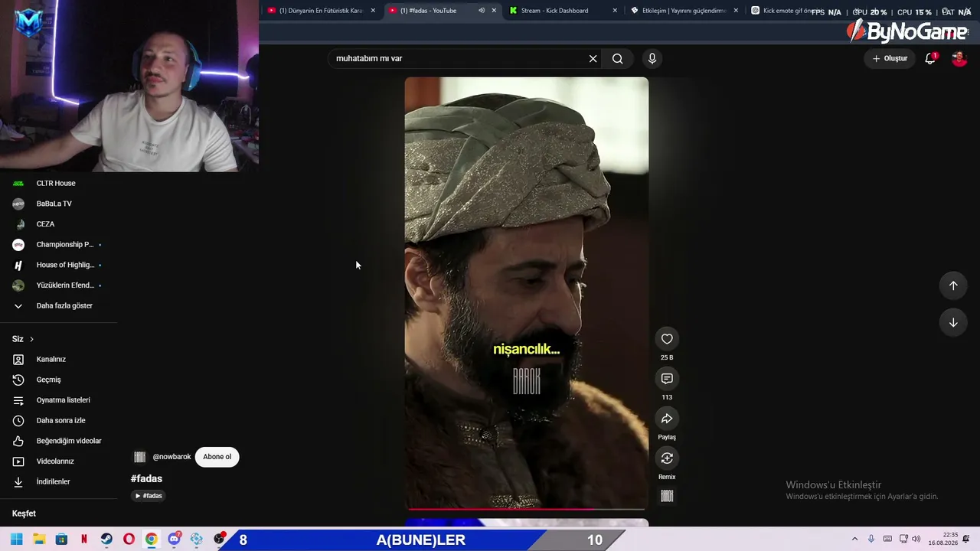Launch Netflix from the taskbar
This screenshot has height=551, width=980.
pos(83,540)
